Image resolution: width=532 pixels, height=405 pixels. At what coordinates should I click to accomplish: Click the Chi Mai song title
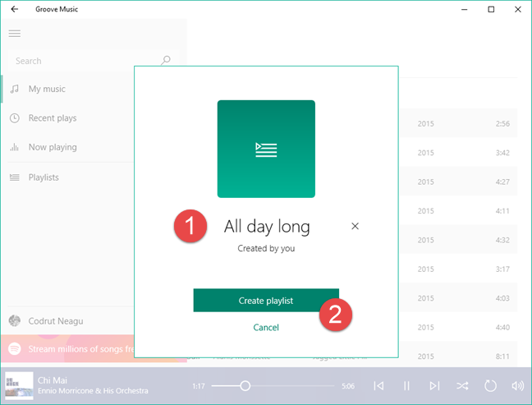[x=53, y=380]
